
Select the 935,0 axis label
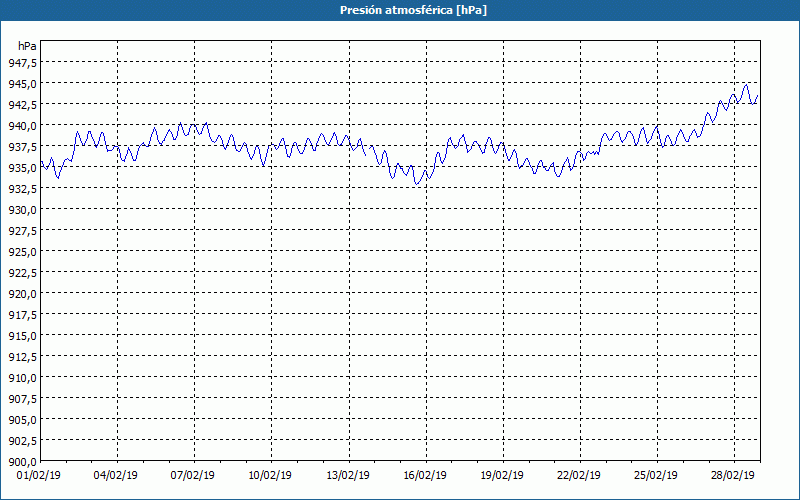22,167
